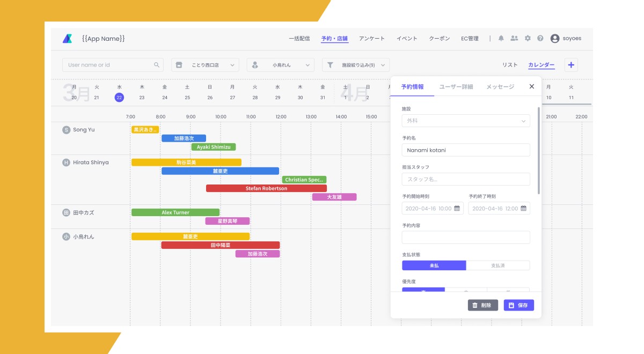Switch view to リスト
The height and width of the screenshot is (354, 644).
510,65
